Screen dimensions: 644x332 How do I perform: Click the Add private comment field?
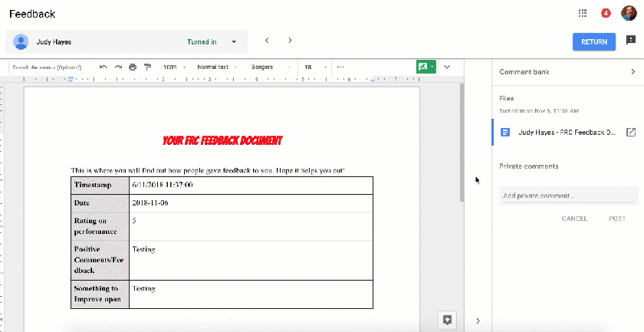[567, 196]
